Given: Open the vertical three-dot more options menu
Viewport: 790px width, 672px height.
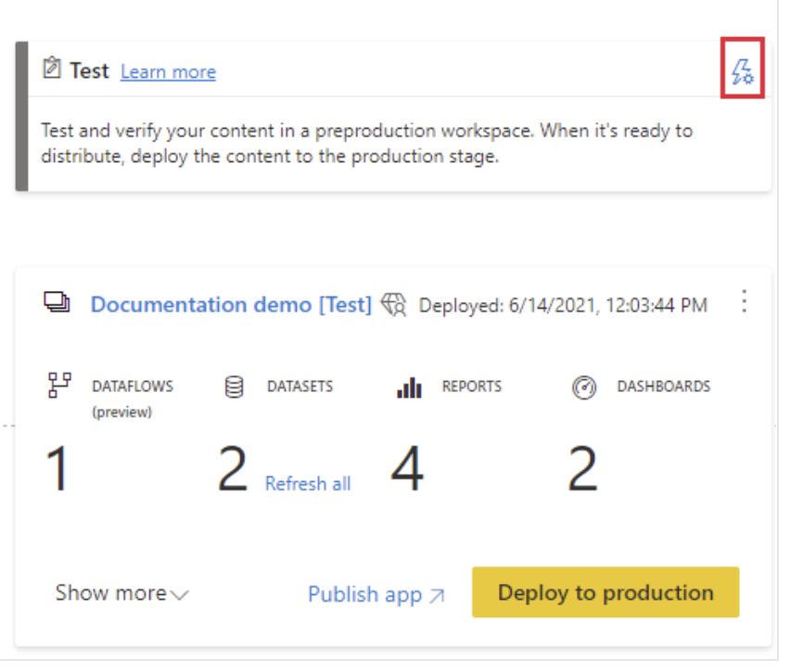Looking at the screenshot, I should tap(744, 301).
